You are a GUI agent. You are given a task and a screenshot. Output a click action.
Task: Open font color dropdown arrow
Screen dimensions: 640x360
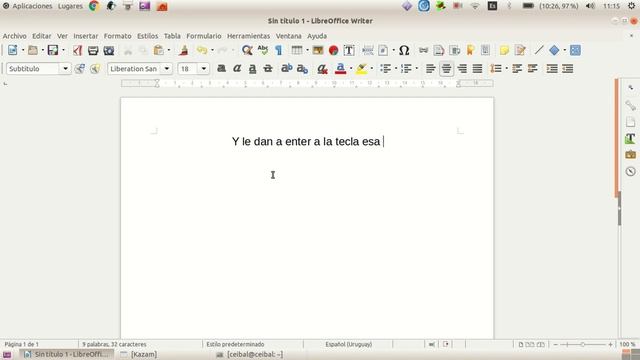pyautogui.click(x=351, y=69)
